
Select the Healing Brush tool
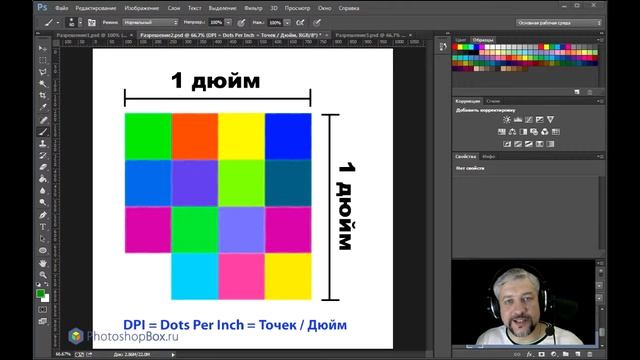(x=42, y=120)
